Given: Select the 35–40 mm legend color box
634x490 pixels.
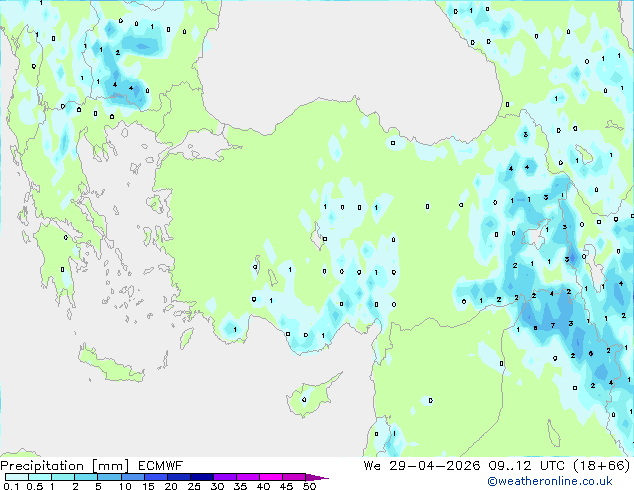Looking at the screenshot, I should 248,477.
